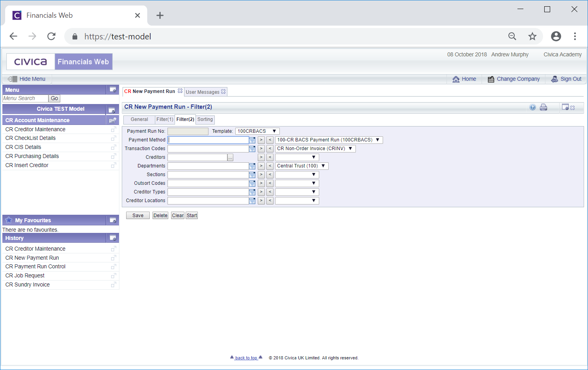588x370 pixels.
Task: Open CR Insert Creditor in new window icon
Action: 114,165
